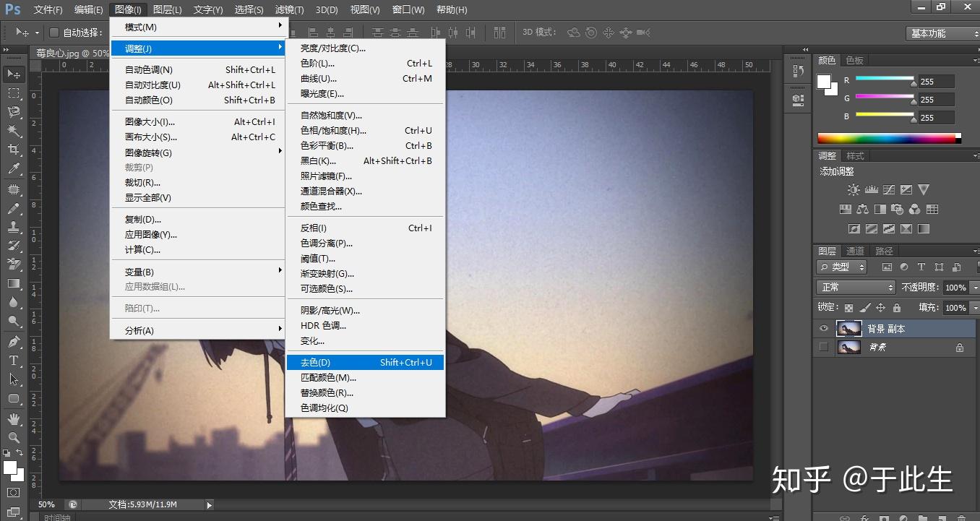This screenshot has width=980, height=521.
Task: Select the Horizontal Type tool
Action: point(14,360)
